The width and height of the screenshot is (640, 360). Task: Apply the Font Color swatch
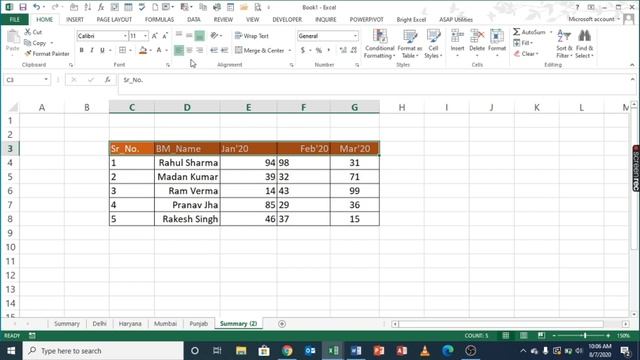click(x=159, y=50)
